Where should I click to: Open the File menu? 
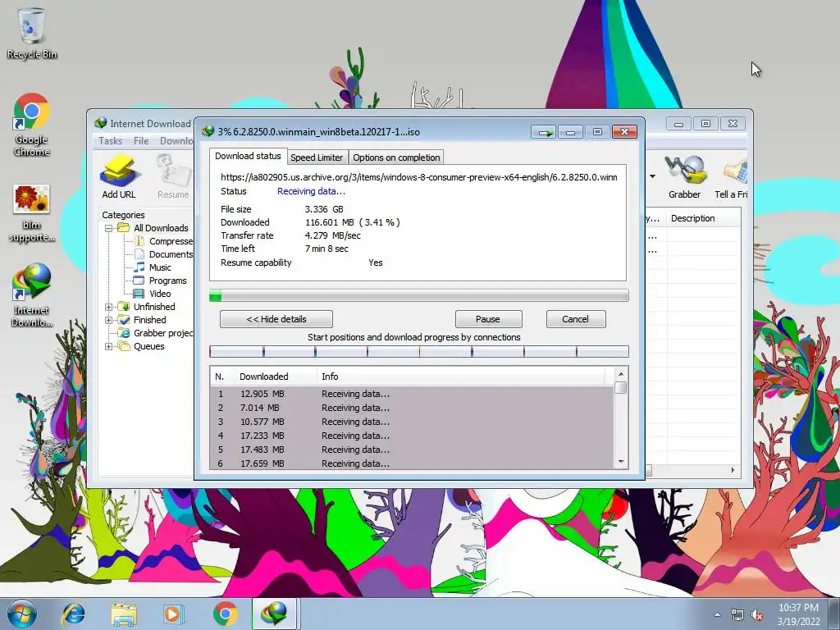coord(141,141)
